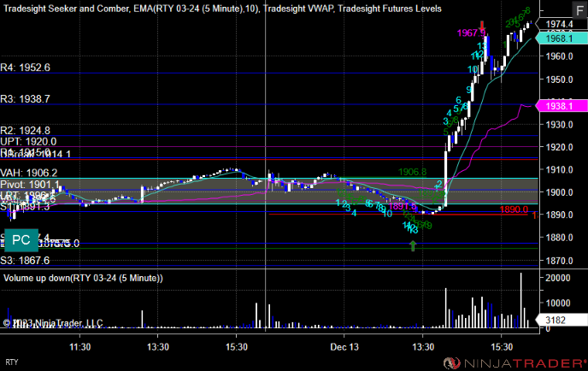Click the R4: 1952.6 level label

(25, 68)
